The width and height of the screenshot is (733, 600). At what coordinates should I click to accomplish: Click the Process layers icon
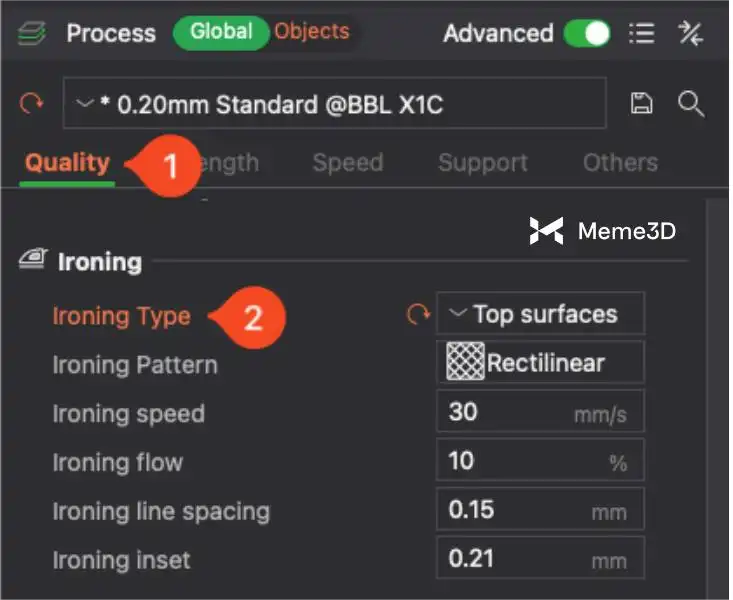[x=32, y=33]
